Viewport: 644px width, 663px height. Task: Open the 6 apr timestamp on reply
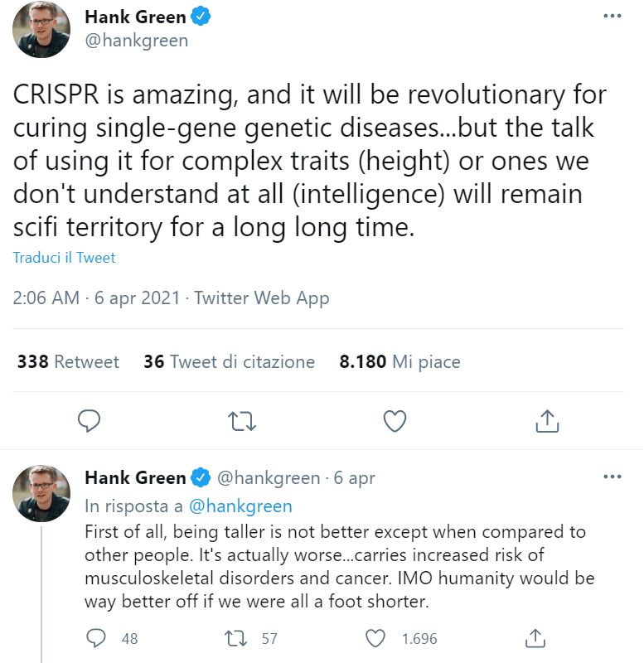[355, 478]
